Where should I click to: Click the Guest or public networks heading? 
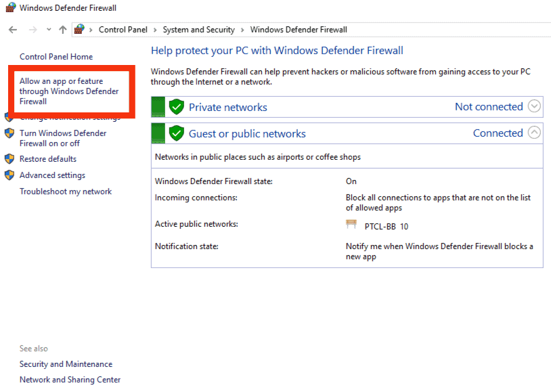[x=247, y=133]
